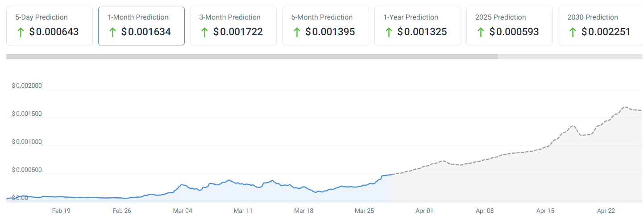
Task: Select the 1-Year Prediction card
Action: [417, 26]
